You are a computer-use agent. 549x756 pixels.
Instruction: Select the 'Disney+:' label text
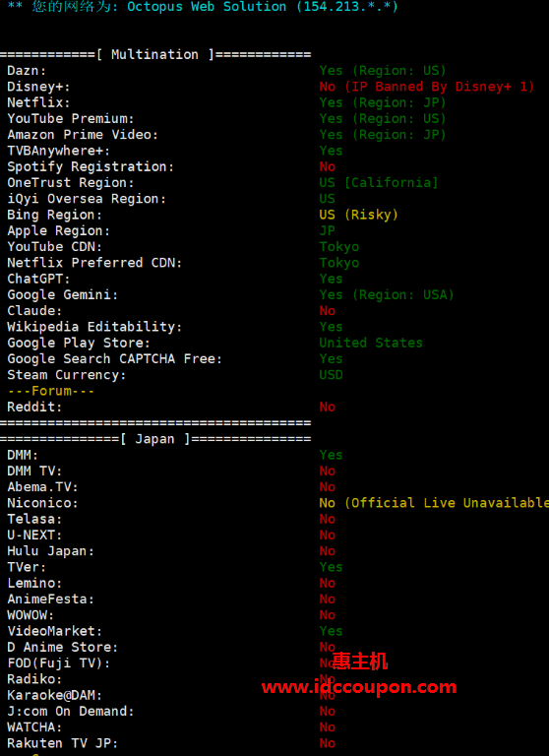pos(38,87)
